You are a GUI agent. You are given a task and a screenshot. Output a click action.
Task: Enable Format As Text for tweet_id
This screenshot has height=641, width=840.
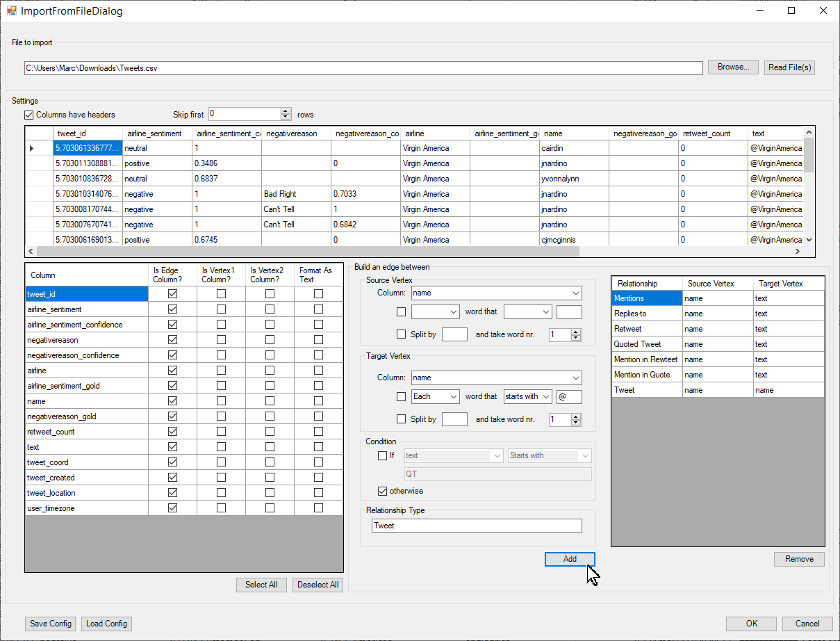point(318,294)
